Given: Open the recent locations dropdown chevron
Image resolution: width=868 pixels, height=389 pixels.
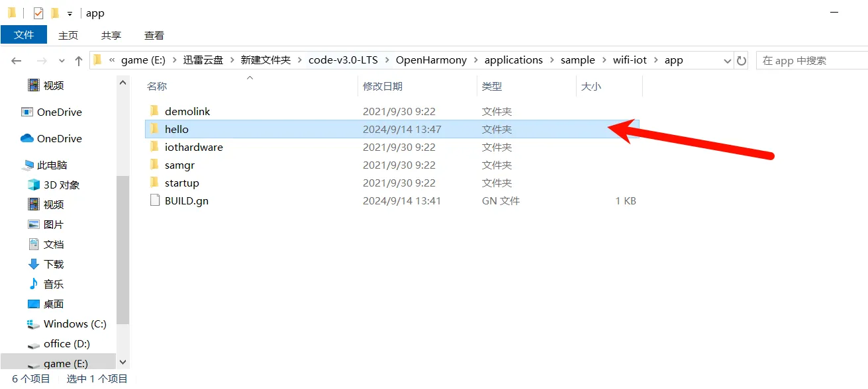Looking at the screenshot, I should (x=62, y=60).
